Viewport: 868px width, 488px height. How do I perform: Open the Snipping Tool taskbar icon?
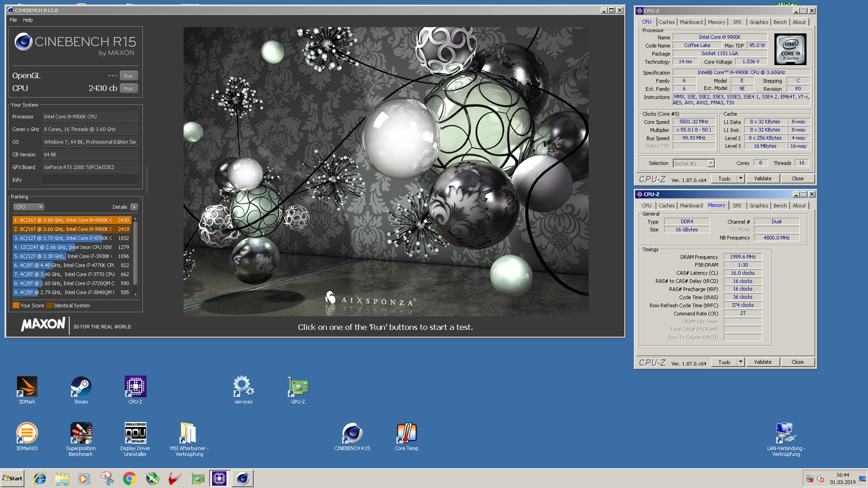point(107,479)
